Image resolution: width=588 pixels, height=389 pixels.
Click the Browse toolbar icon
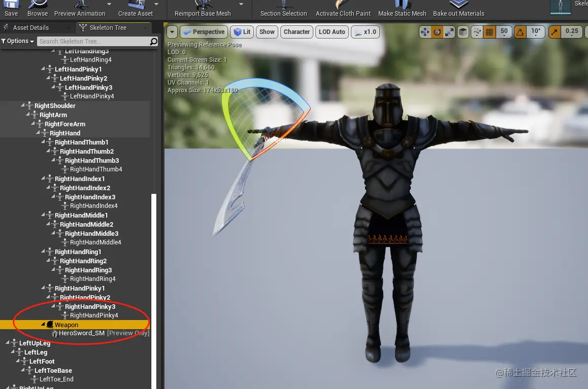click(38, 5)
